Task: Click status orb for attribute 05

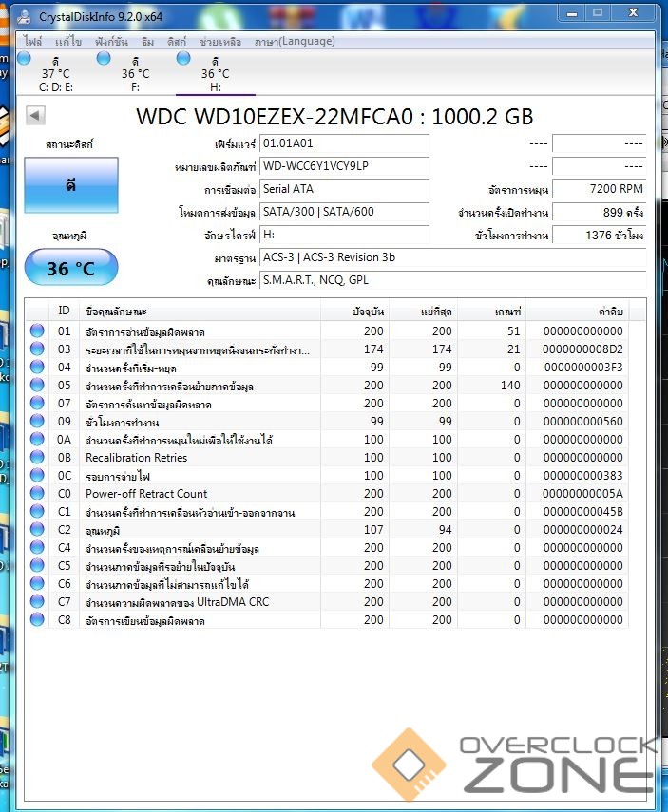Action: point(37,385)
